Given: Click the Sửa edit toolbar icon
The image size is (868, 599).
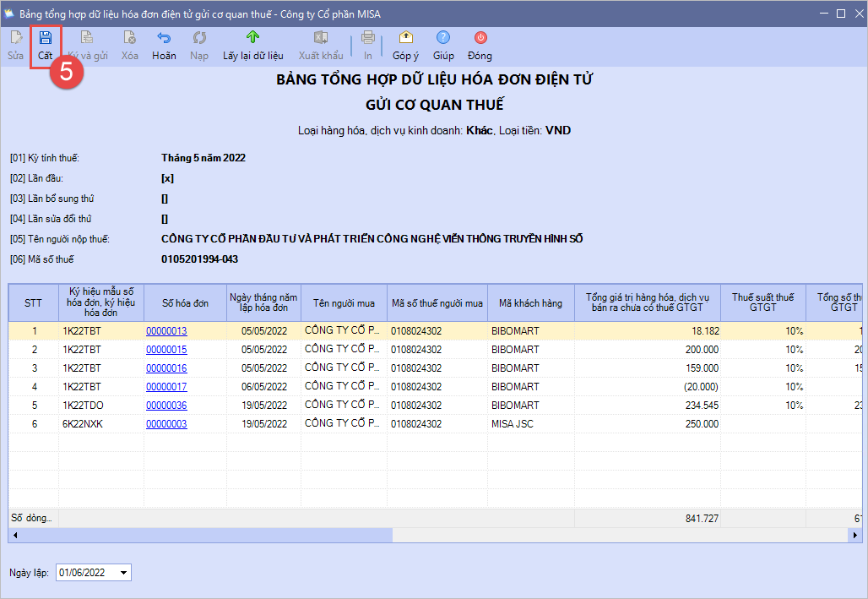Looking at the screenshot, I should pyautogui.click(x=16, y=38).
